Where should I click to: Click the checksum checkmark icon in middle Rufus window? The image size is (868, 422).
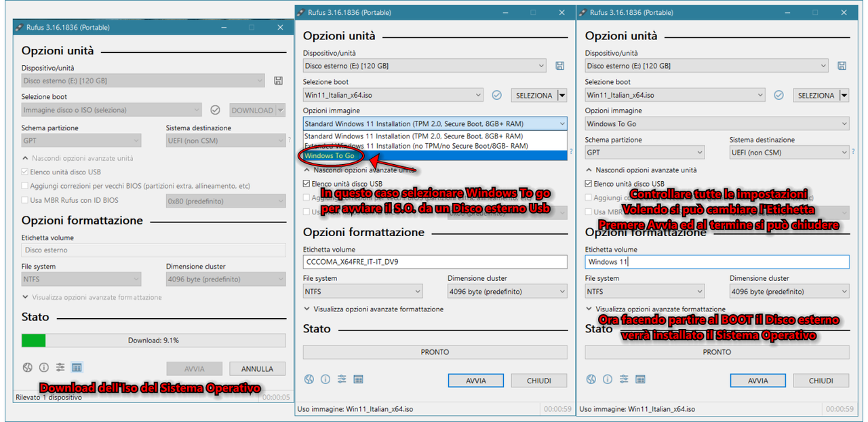pos(496,95)
